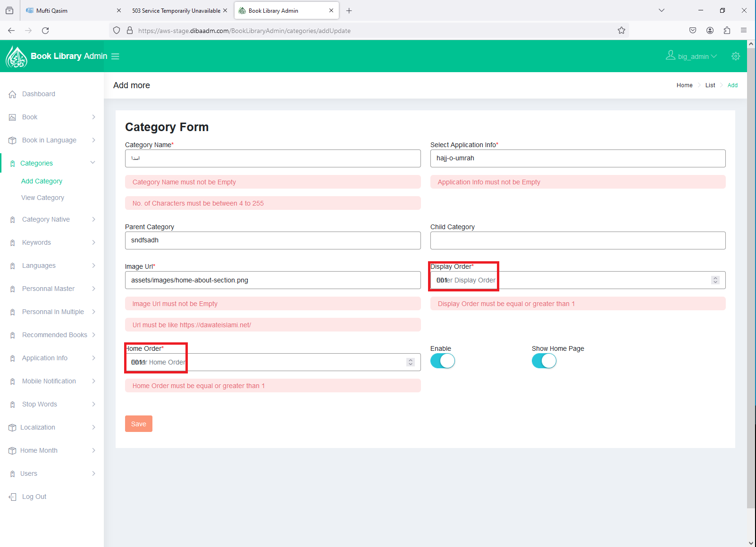This screenshot has width=756, height=547.
Task: Reload the page using the refresh icon
Action: pyautogui.click(x=45, y=31)
